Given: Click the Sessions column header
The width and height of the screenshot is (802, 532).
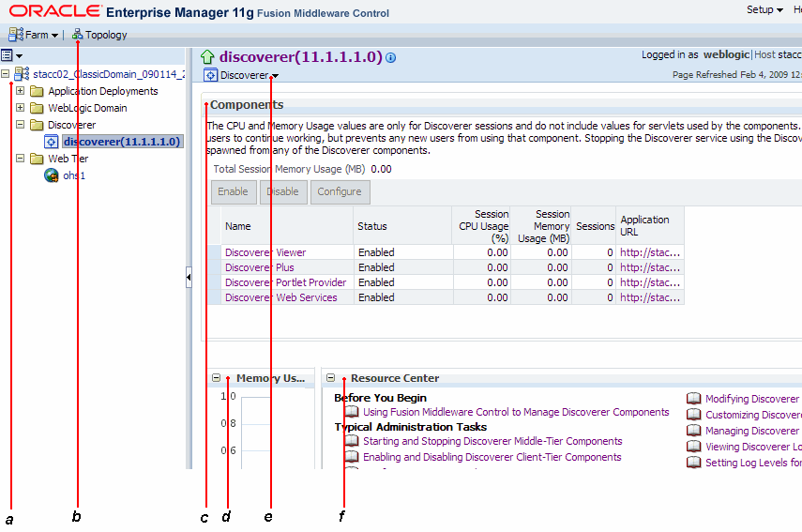Looking at the screenshot, I should tap(594, 226).
